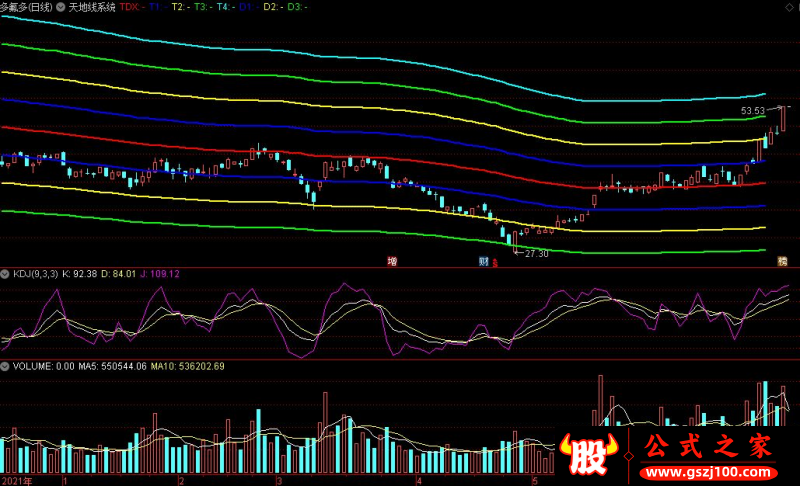Click the J: 109.12 value

160,274
